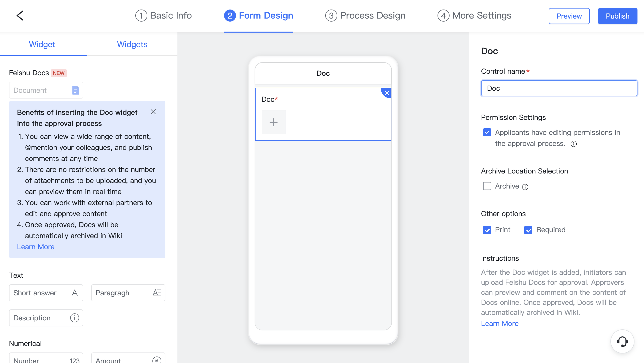The height and width of the screenshot is (363, 644).
Task: Go to the Process Design step
Action: (365, 16)
